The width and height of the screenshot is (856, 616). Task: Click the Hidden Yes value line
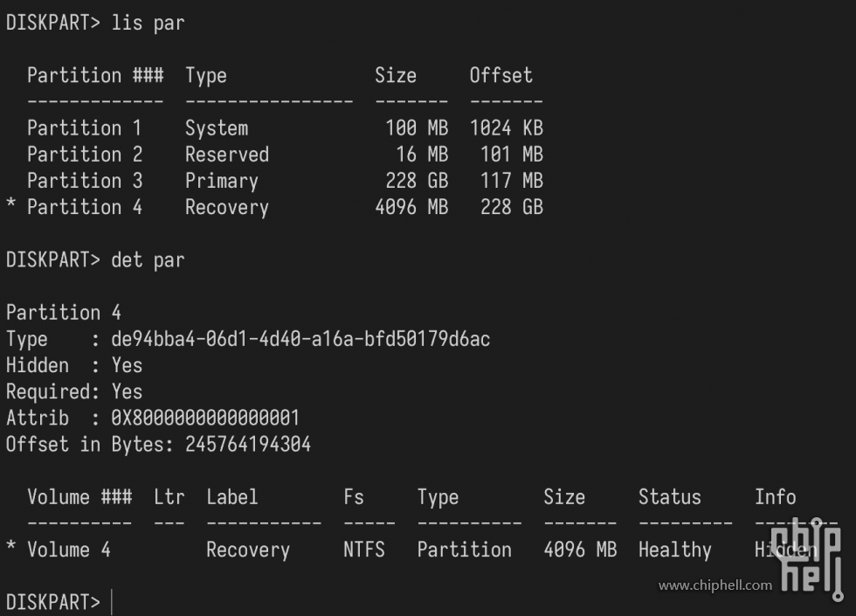tap(73, 365)
